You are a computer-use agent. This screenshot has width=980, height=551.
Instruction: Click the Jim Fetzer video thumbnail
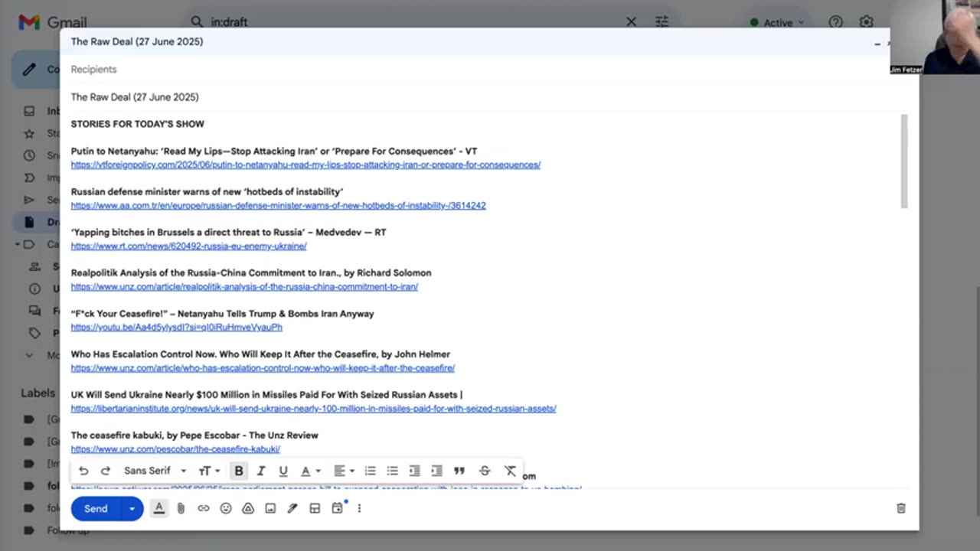click(935, 37)
